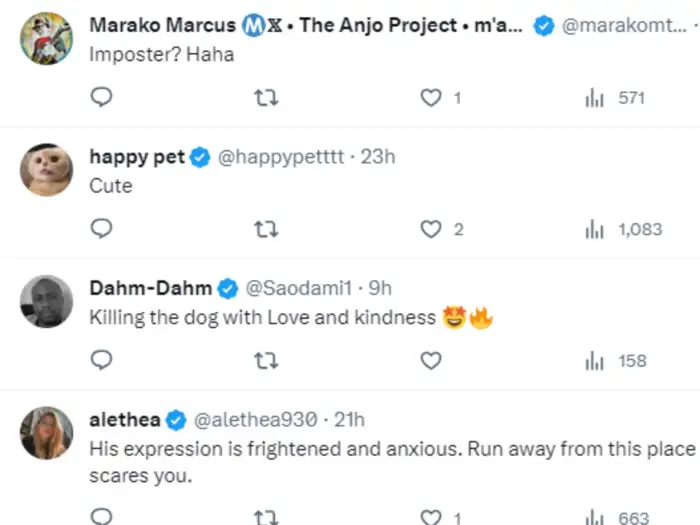Like Dahm-Dahm's comment
Screen dimensions: 700x525
431,360
